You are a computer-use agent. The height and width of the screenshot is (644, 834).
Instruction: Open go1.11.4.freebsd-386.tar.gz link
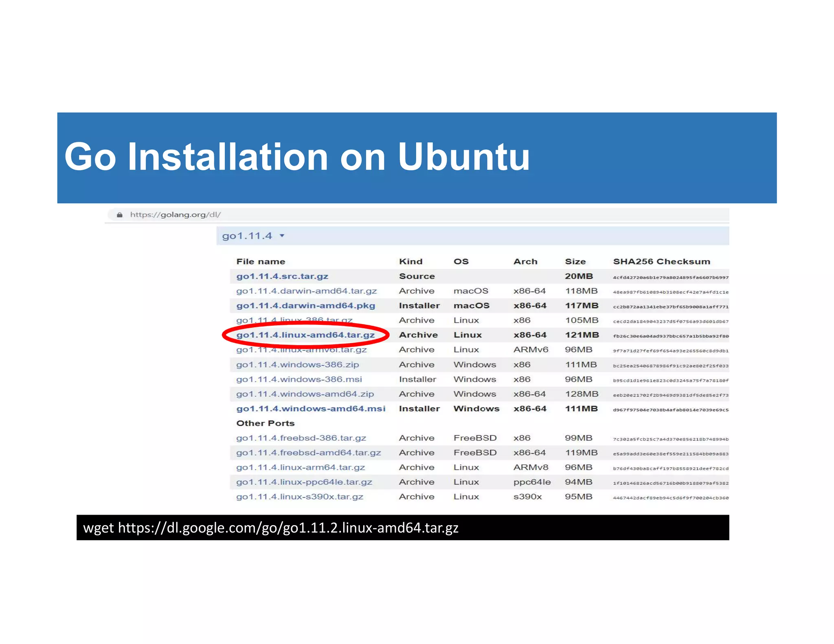pyautogui.click(x=301, y=438)
